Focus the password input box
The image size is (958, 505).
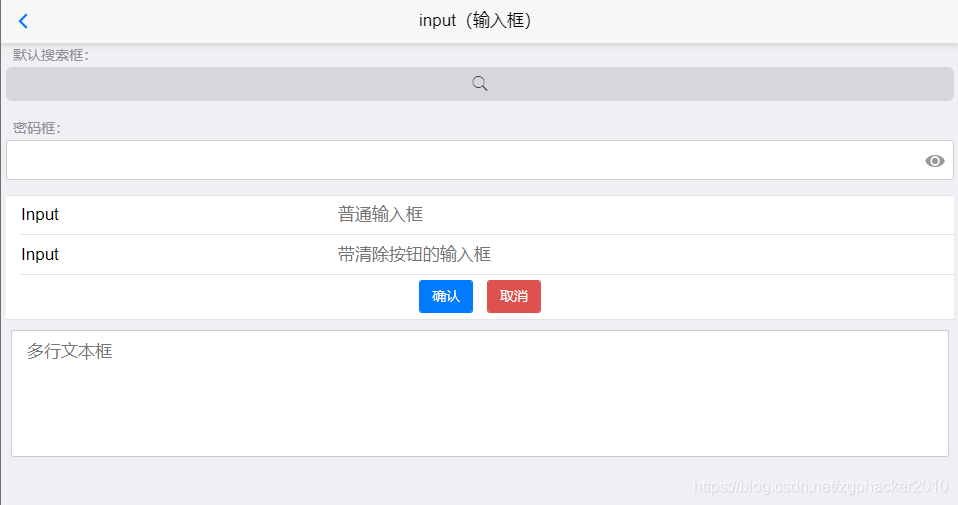coord(480,160)
